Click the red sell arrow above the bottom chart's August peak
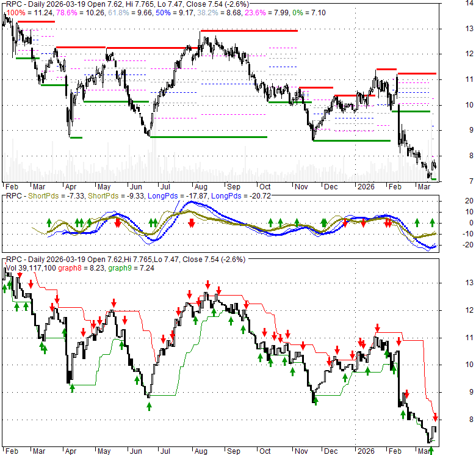The image size is (476, 455). [x=207, y=285]
